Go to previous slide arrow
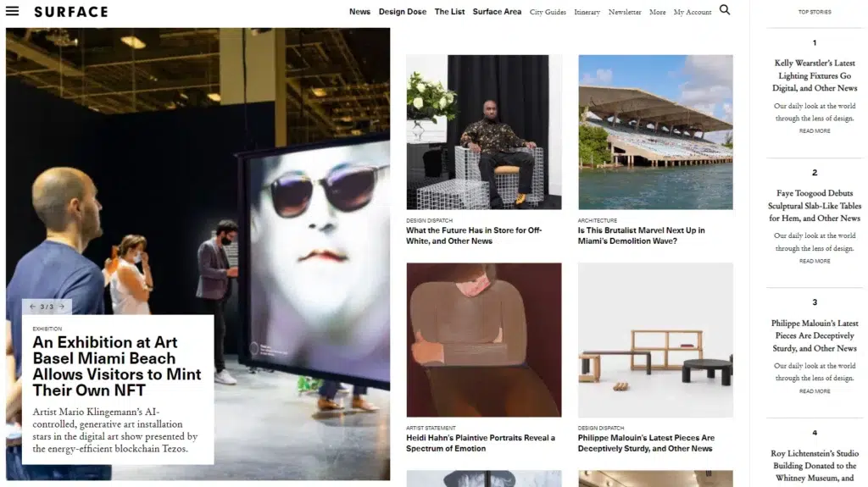The height and width of the screenshot is (487, 868). [32, 307]
